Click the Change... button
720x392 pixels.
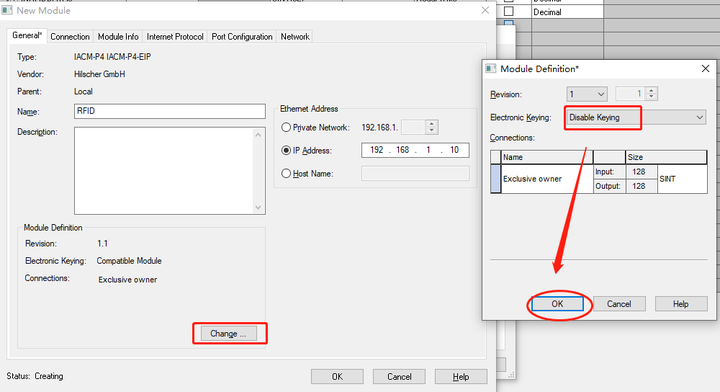(x=228, y=334)
